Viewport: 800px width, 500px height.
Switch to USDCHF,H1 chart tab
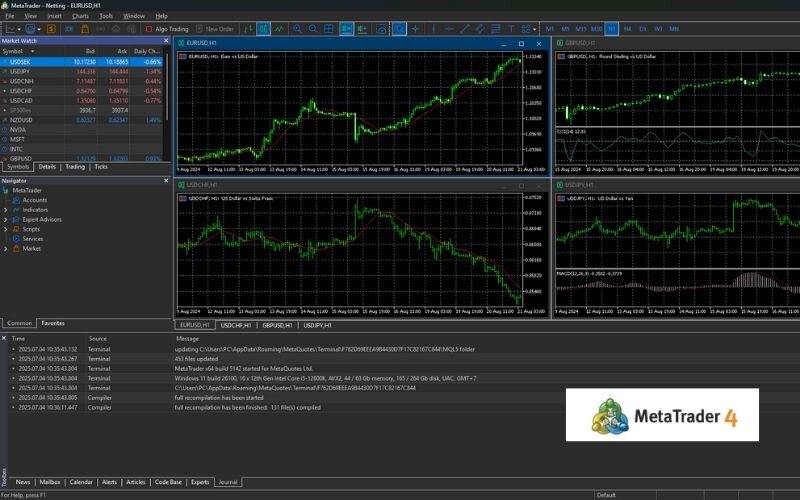click(236, 325)
